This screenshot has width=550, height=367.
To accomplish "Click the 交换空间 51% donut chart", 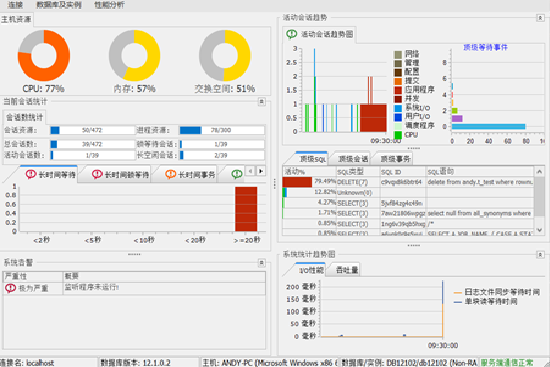I will tap(225, 55).
